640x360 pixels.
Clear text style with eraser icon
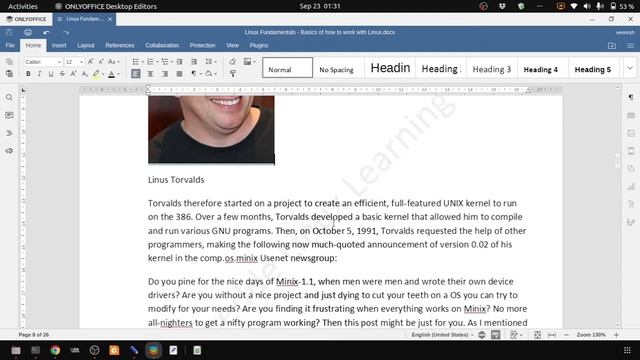point(232,62)
